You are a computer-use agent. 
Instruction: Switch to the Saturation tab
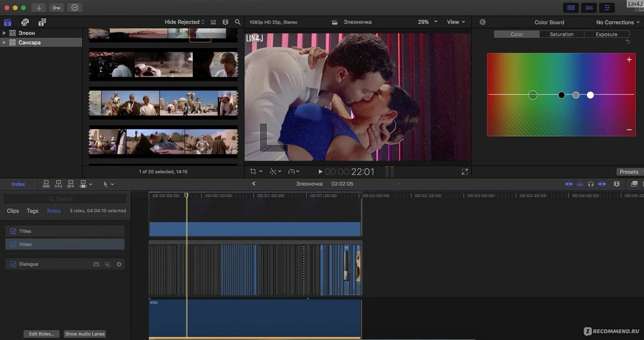(561, 34)
